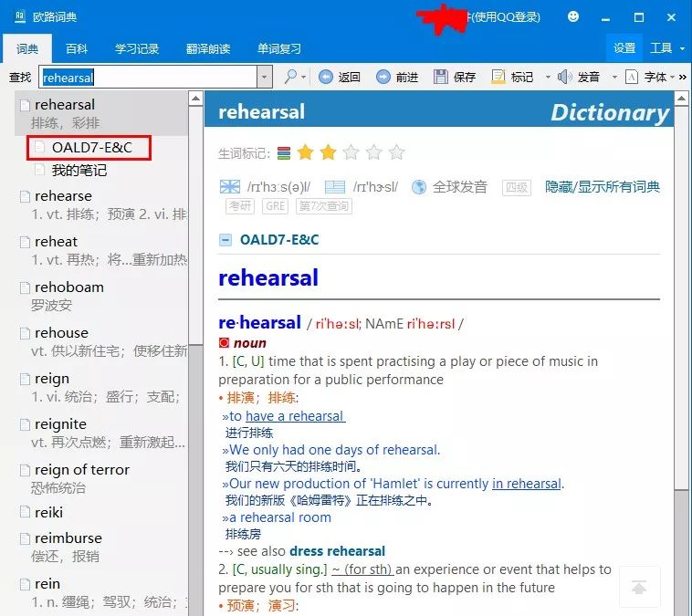This screenshot has height=616, width=692.
Task: Open the 单词复习 tab
Action: (x=279, y=48)
